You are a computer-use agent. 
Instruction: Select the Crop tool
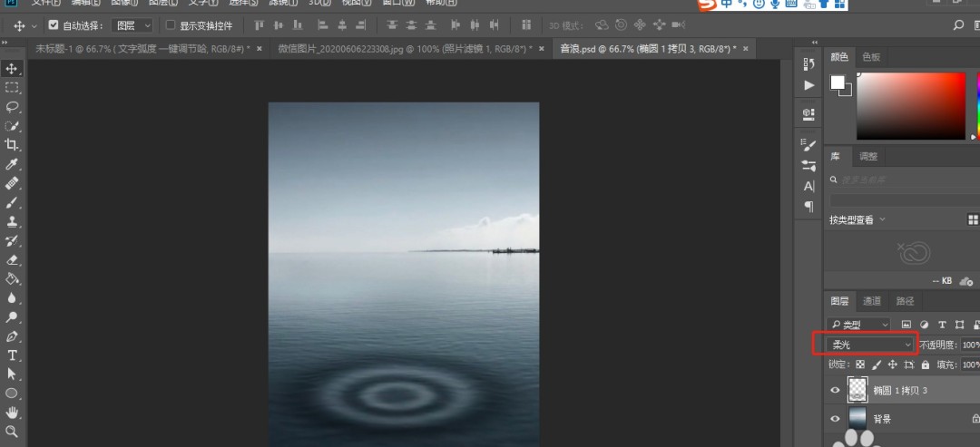point(12,145)
